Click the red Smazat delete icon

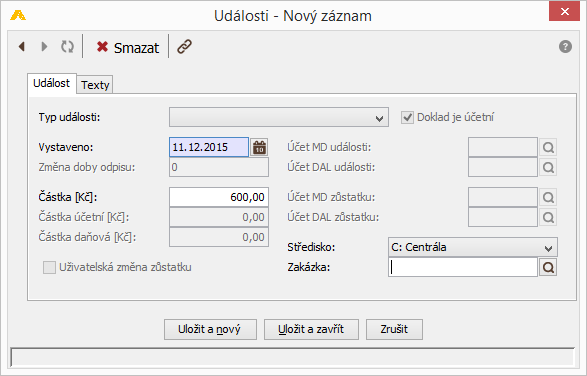[x=102, y=47]
